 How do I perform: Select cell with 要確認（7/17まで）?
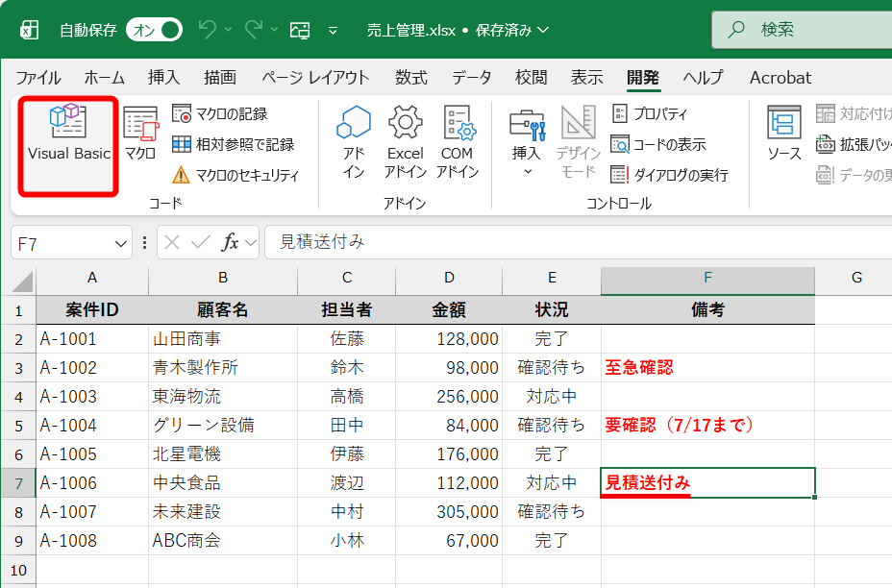click(707, 426)
